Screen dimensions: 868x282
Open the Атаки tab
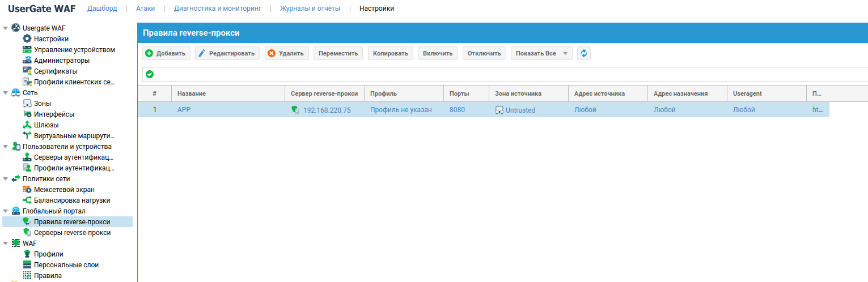pos(145,8)
